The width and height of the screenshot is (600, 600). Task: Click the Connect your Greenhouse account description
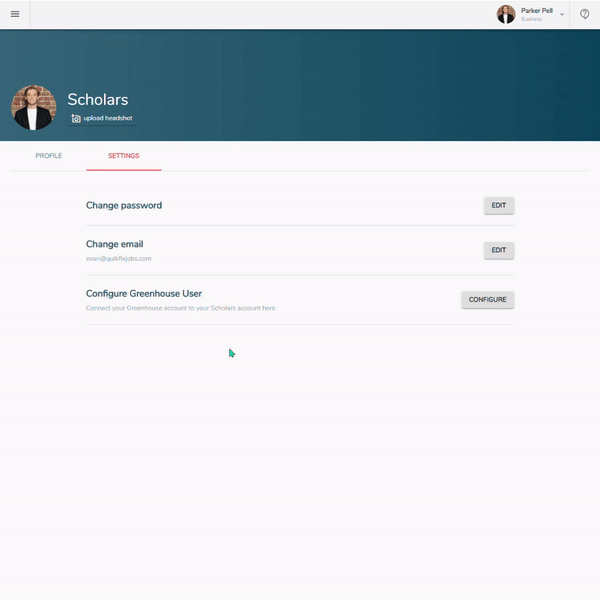click(180, 308)
